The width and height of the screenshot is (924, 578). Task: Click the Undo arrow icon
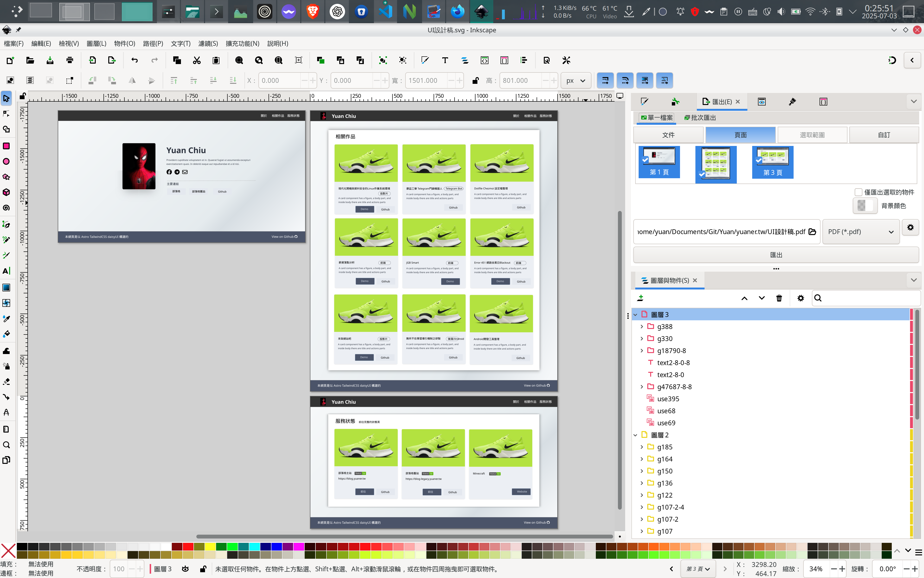click(x=135, y=60)
